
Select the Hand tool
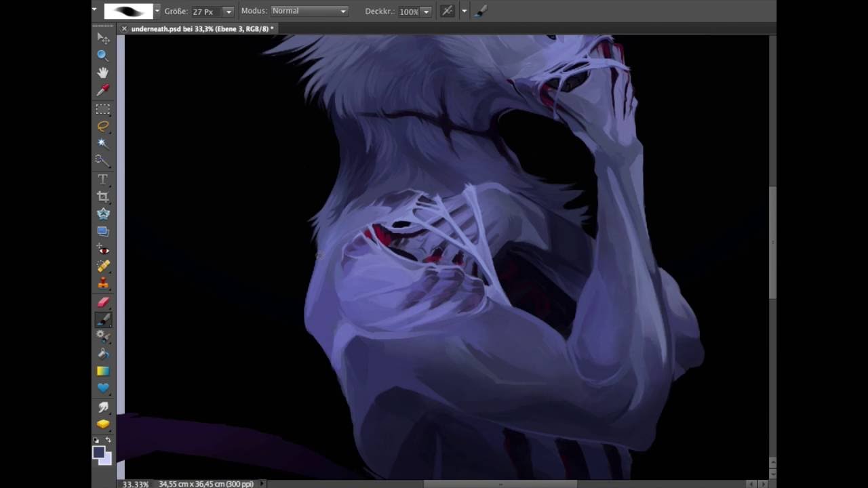pyautogui.click(x=102, y=73)
